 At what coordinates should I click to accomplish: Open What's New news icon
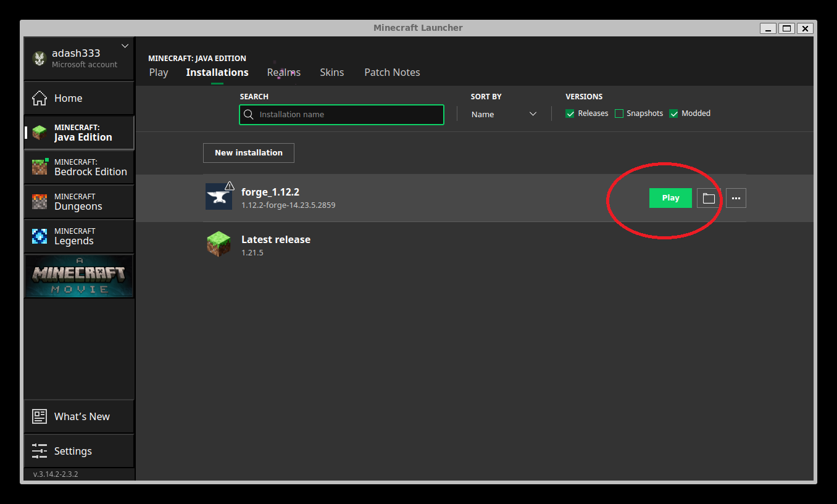(40, 416)
